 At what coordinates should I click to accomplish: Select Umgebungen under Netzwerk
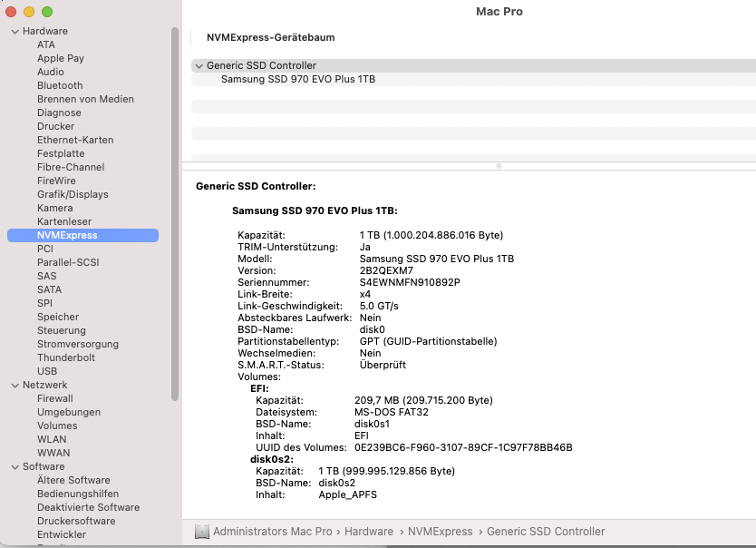tap(69, 412)
